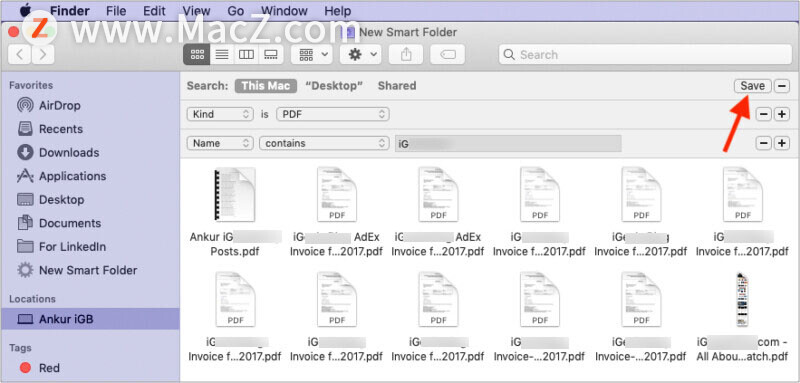This screenshot has height=383, width=800.
Task: Set search scope to "Desktop"
Action: tap(334, 86)
